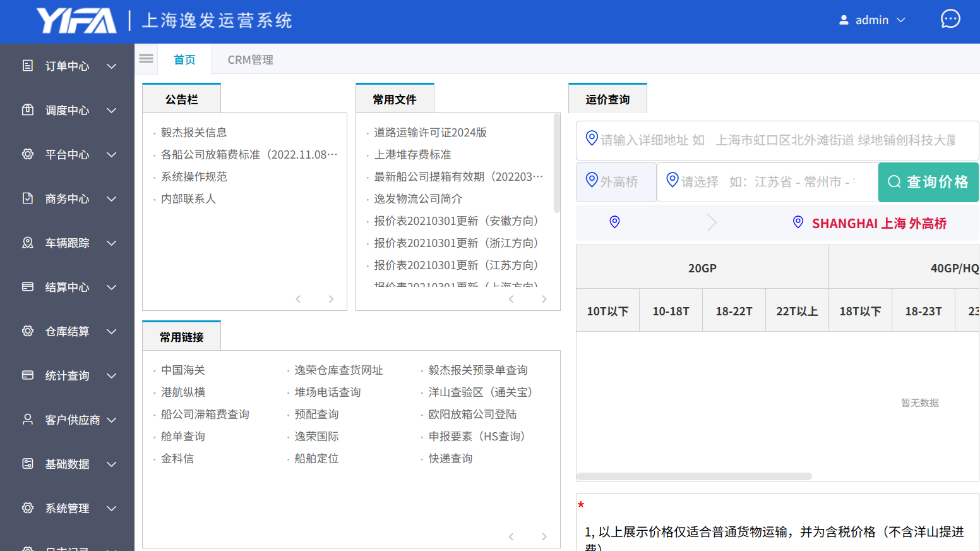
Task: Switch to the CRM管理 tab
Action: click(x=251, y=59)
